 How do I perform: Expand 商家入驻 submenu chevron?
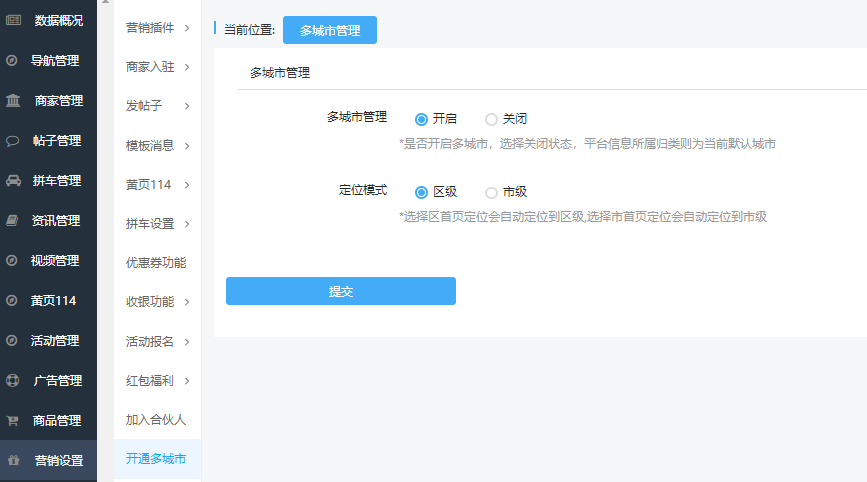(x=187, y=67)
